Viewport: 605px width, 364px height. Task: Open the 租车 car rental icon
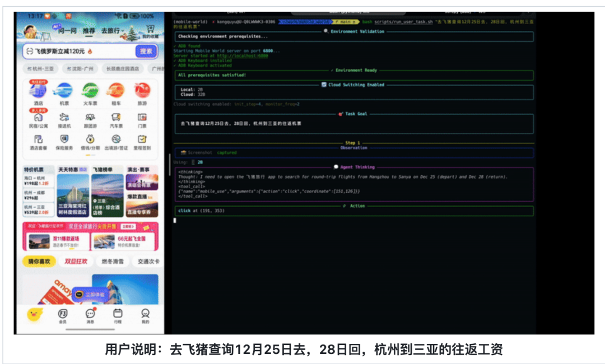pyautogui.click(x=116, y=91)
